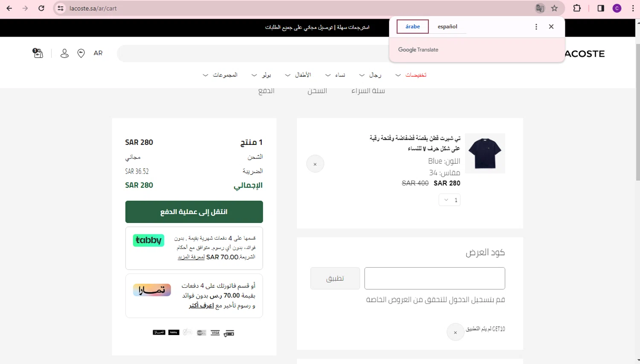Bookmark this page with the star icon
This screenshot has height=364, width=640.
point(554,8)
